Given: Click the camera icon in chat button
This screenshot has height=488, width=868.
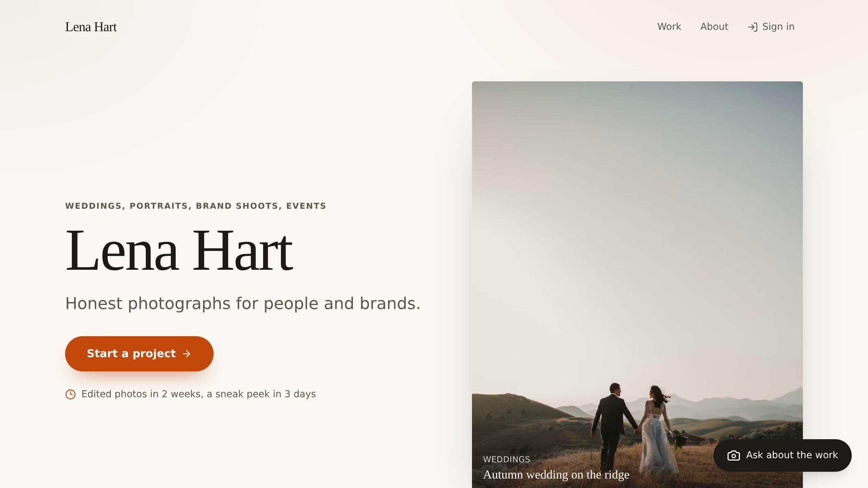Looking at the screenshot, I should [733, 455].
